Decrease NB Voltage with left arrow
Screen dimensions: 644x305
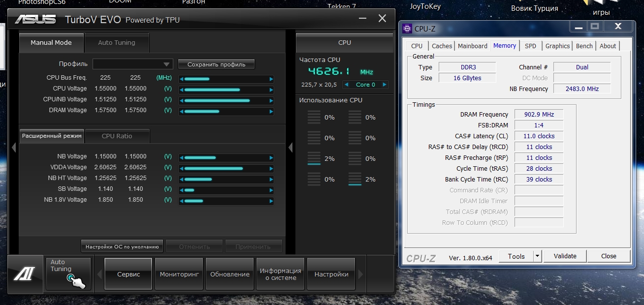pos(181,157)
